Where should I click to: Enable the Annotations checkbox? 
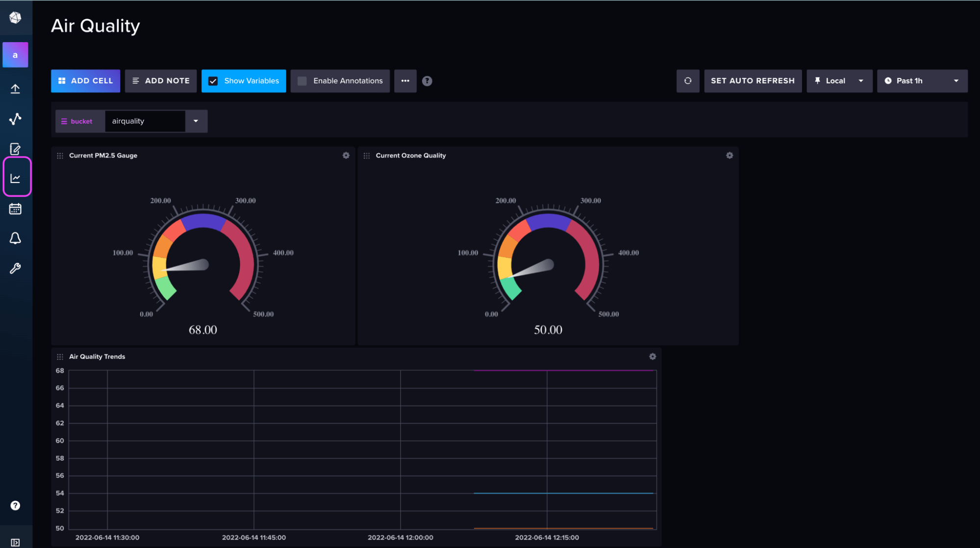pyautogui.click(x=302, y=81)
